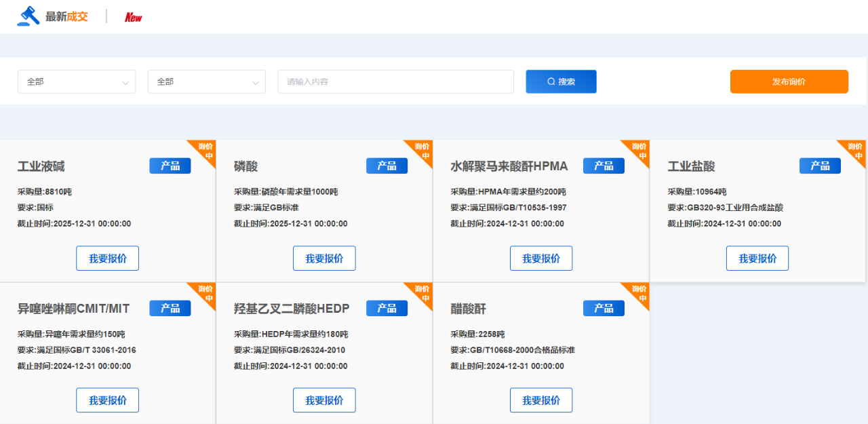The image size is (868, 424).
Task: Click the 产品 badge on the 磷酸 card
Action: tap(387, 166)
